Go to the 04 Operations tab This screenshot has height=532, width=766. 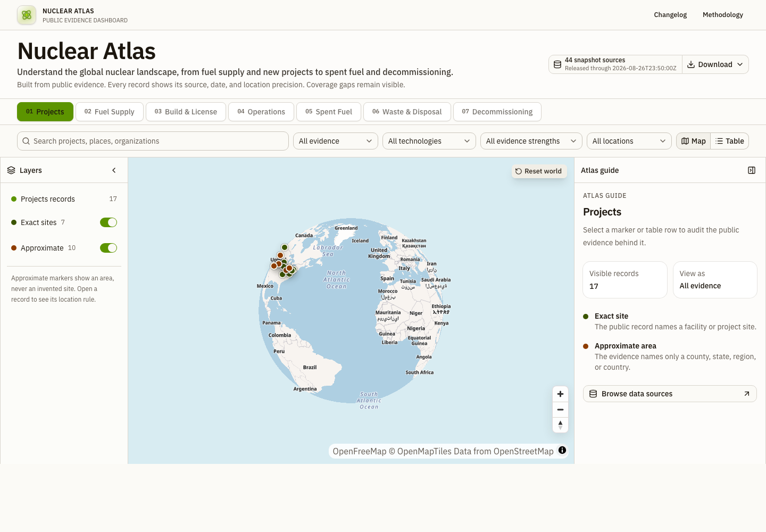(x=261, y=112)
